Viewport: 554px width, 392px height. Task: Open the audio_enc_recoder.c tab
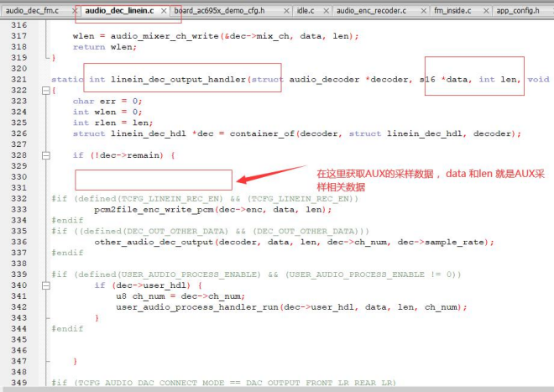coord(371,11)
